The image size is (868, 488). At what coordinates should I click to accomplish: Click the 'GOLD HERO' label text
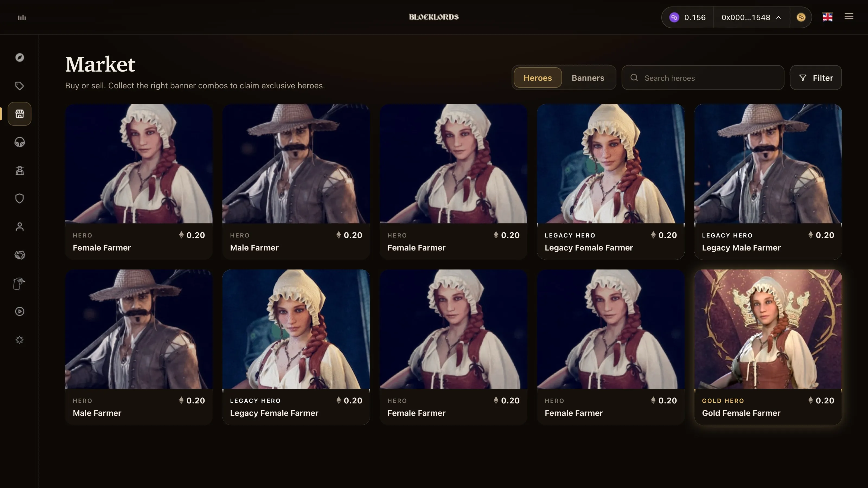click(x=723, y=401)
